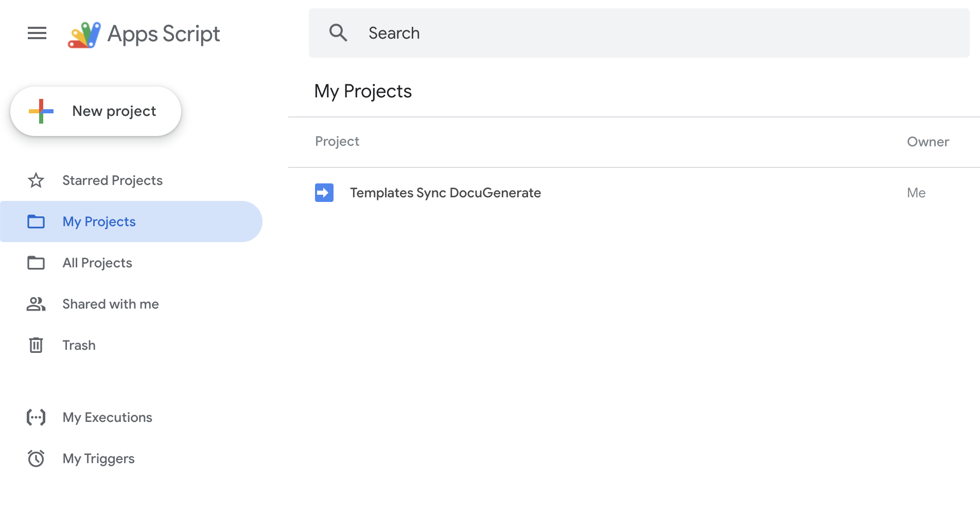Click the All Projects folder icon

click(36, 263)
